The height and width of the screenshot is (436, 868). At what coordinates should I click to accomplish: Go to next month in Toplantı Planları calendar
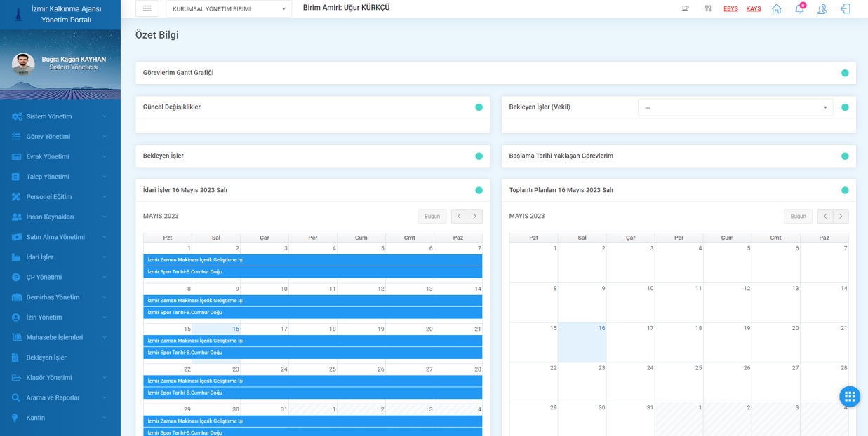coord(841,217)
